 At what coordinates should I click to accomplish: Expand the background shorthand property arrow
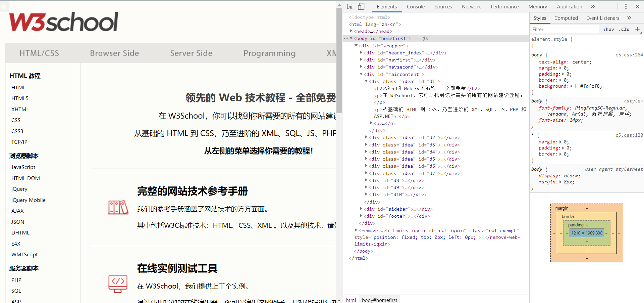(x=571, y=86)
